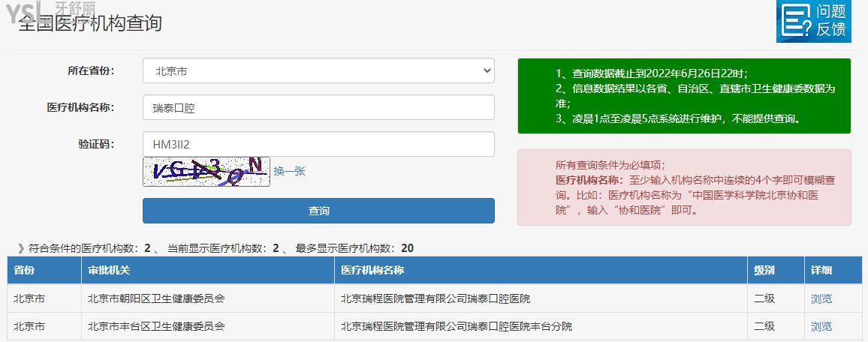Click the 符合条件的医疗机构数 result summary
Image resolution: width=868 pixels, height=342 pixels.
[x=216, y=248]
